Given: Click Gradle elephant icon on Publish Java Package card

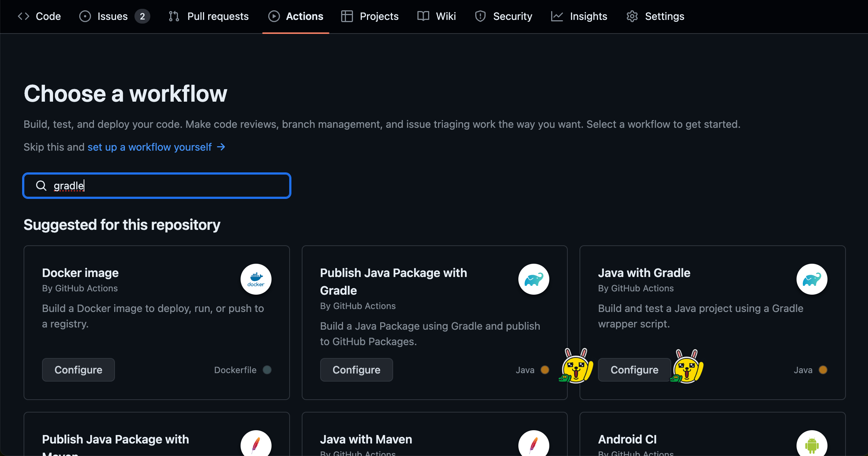Looking at the screenshot, I should (533, 279).
